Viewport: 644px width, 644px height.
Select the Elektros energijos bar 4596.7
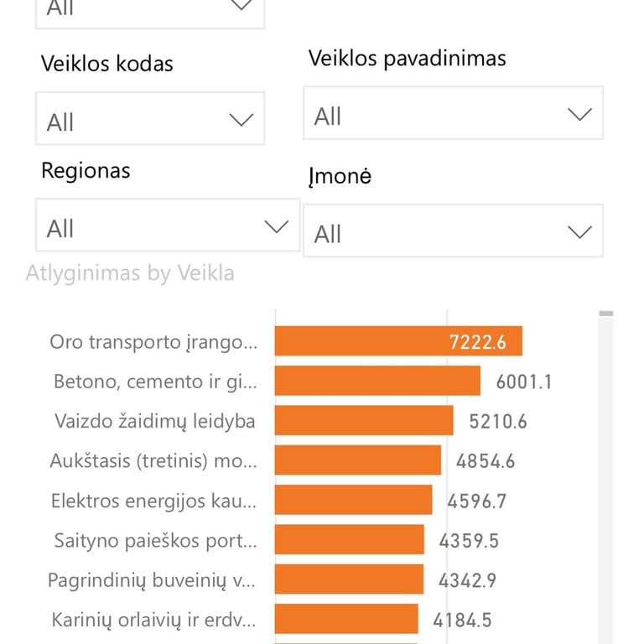(353, 500)
